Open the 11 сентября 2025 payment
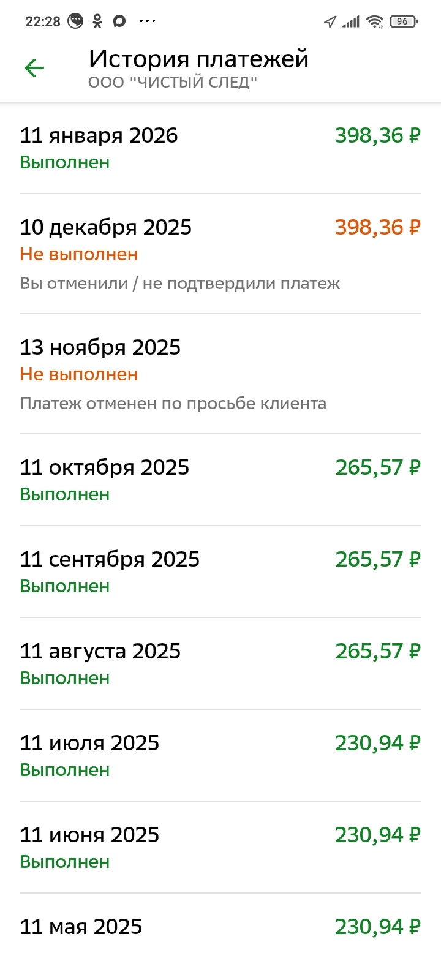 click(221, 571)
